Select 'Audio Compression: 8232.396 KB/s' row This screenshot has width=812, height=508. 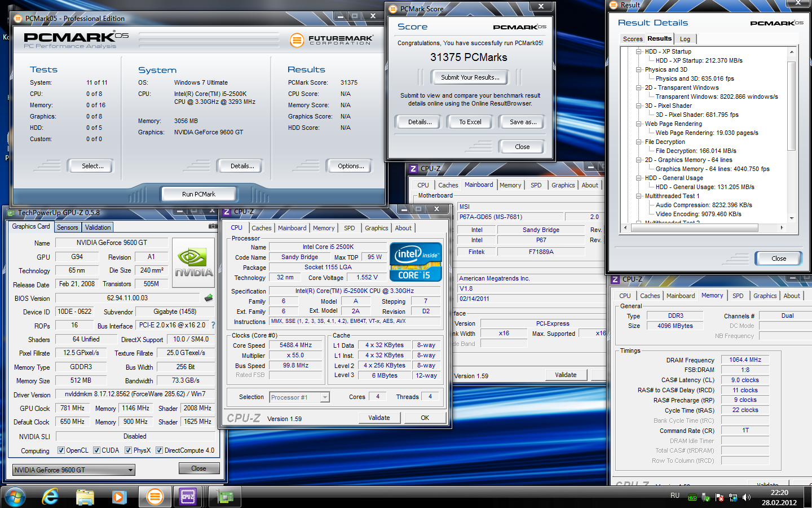click(704, 205)
